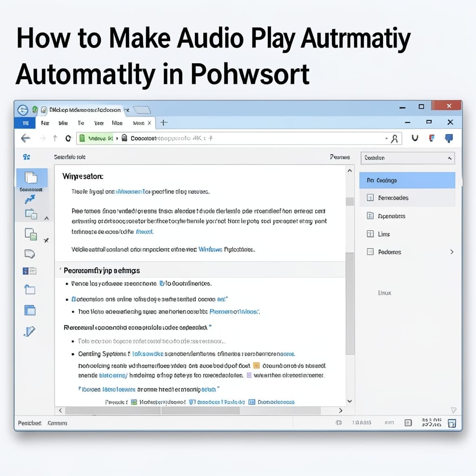This screenshot has height=476, width=476.
Task: Click the circled back arrow in title bar
Action: (x=23, y=110)
